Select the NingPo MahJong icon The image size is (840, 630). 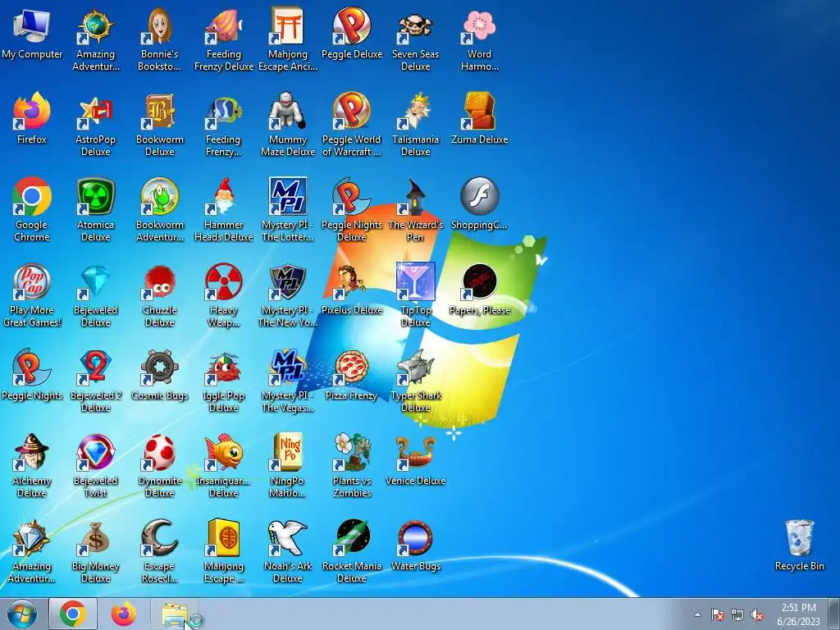click(288, 465)
